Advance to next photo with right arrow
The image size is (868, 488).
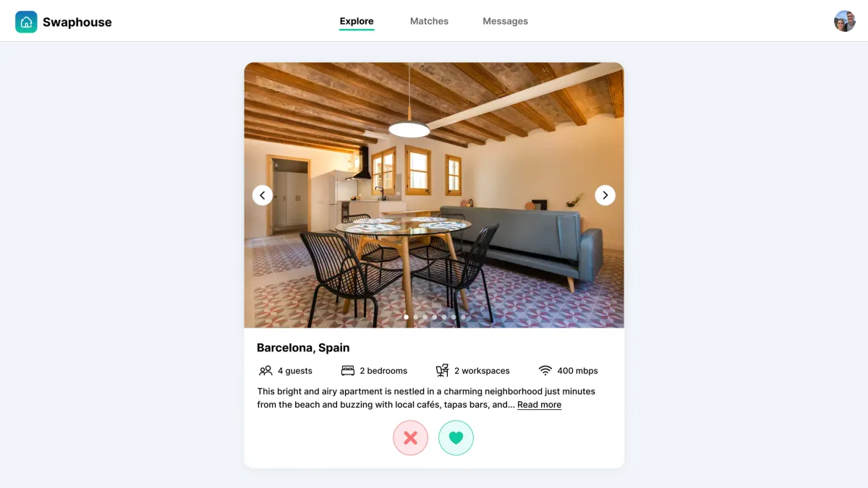coord(605,195)
